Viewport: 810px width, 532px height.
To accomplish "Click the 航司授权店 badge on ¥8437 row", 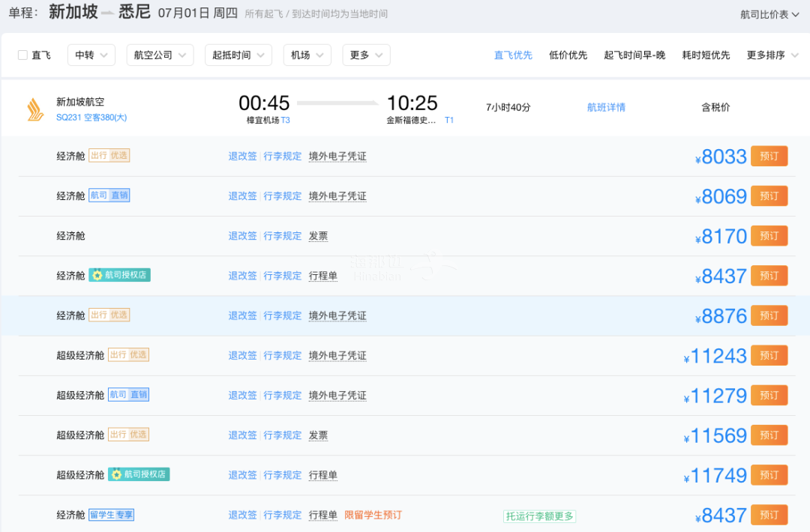I will click(119, 276).
